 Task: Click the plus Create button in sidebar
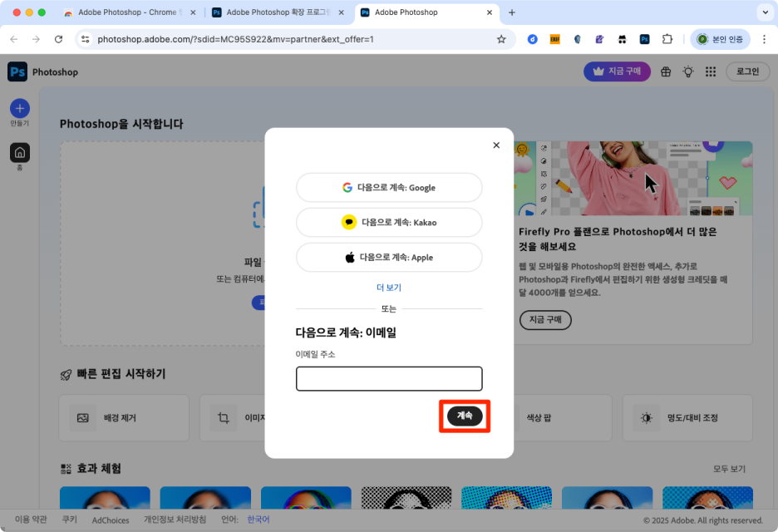coord(20,108)
